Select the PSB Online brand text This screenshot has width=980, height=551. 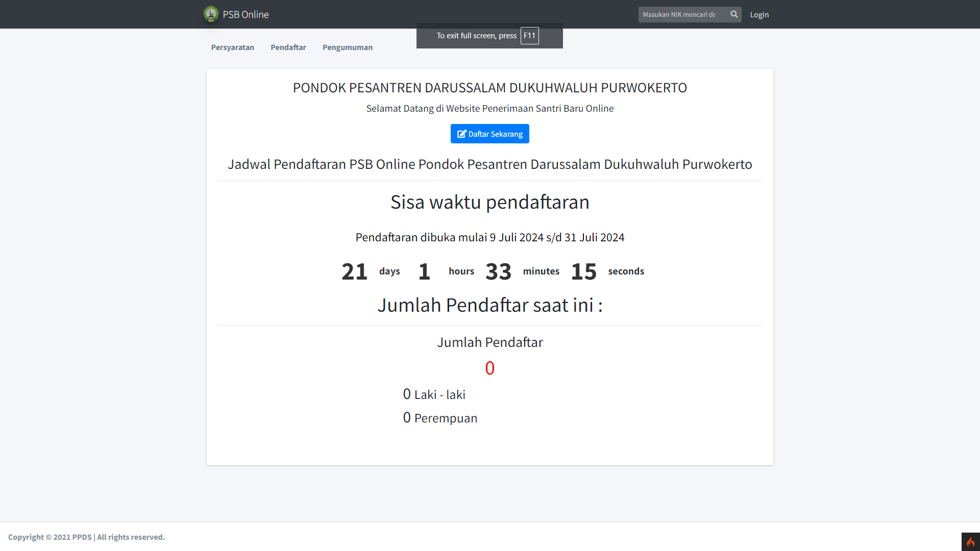click(245, 14)
